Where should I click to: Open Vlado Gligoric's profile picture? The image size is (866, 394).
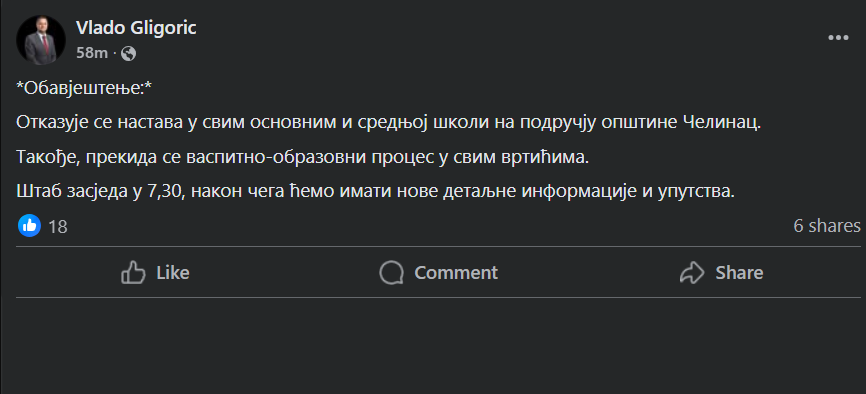pos(41,40)
